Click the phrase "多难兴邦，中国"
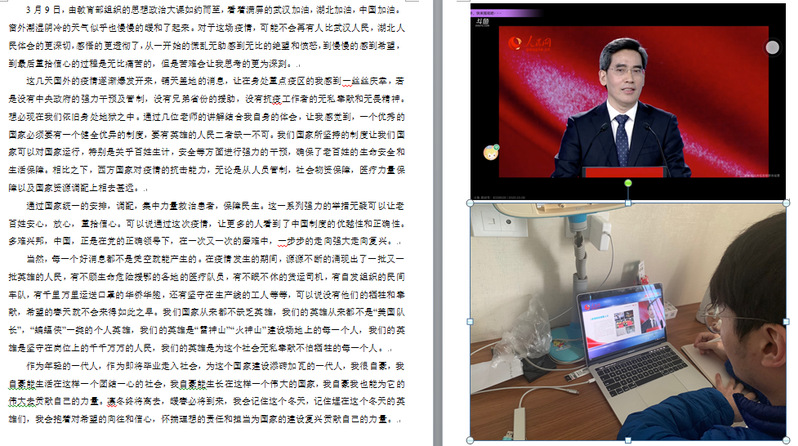The height and width of the screenshot is (446, 798). tap(40, 241)
